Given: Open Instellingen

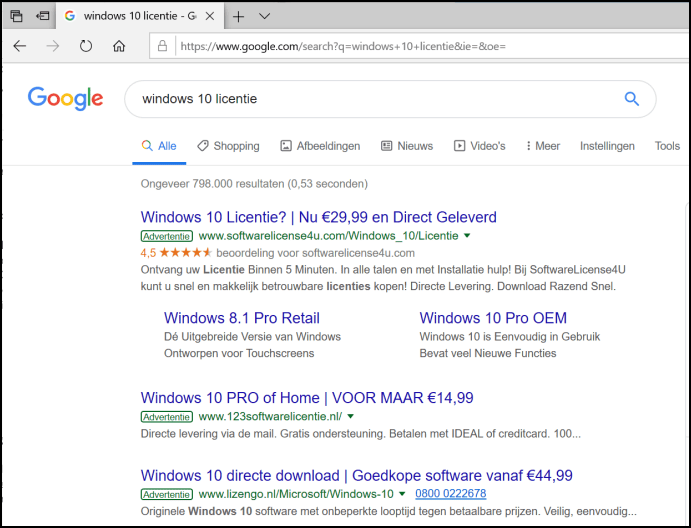Looking at the screenshot, I should [607, 146].
